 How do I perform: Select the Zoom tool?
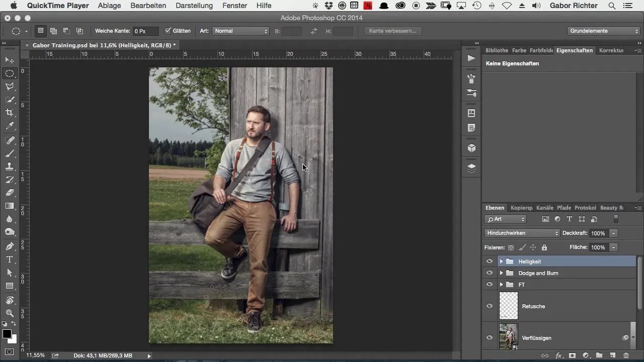(10, 313)
